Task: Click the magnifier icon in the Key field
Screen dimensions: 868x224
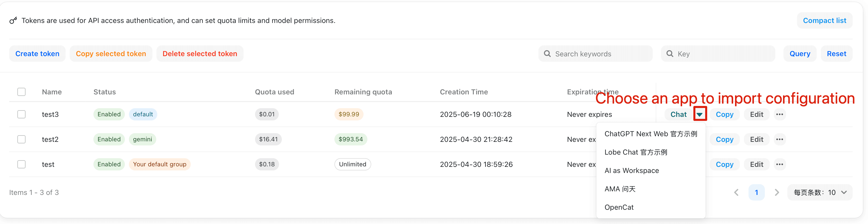Action: tap(670, 54)
